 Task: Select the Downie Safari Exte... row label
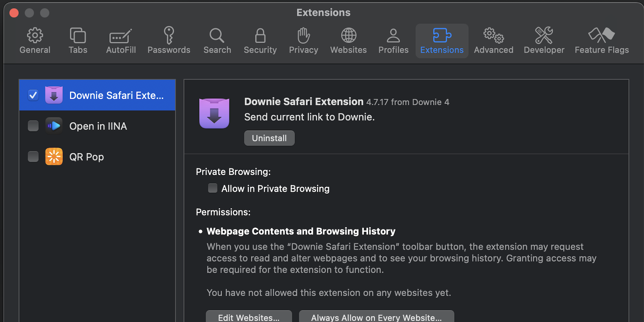coord(116,95)
